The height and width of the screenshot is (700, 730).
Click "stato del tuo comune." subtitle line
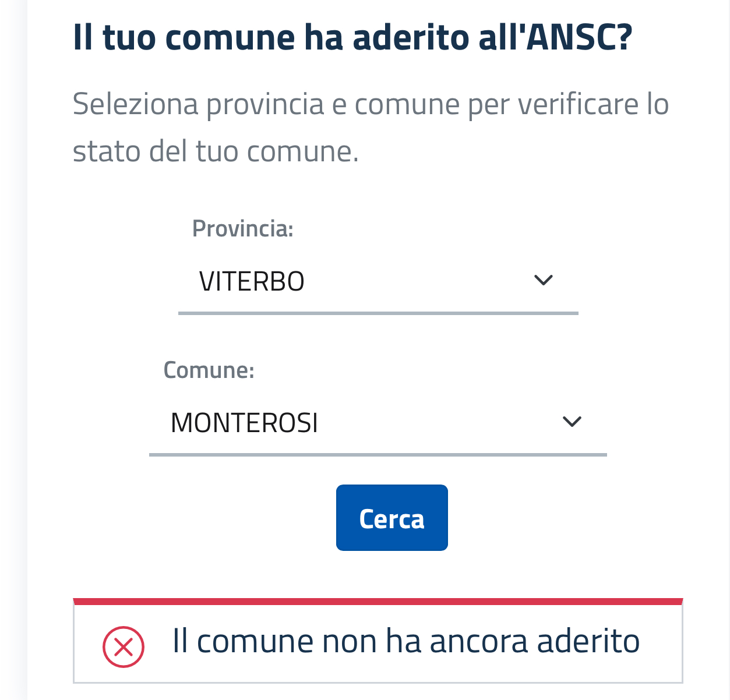click(216, 151)
